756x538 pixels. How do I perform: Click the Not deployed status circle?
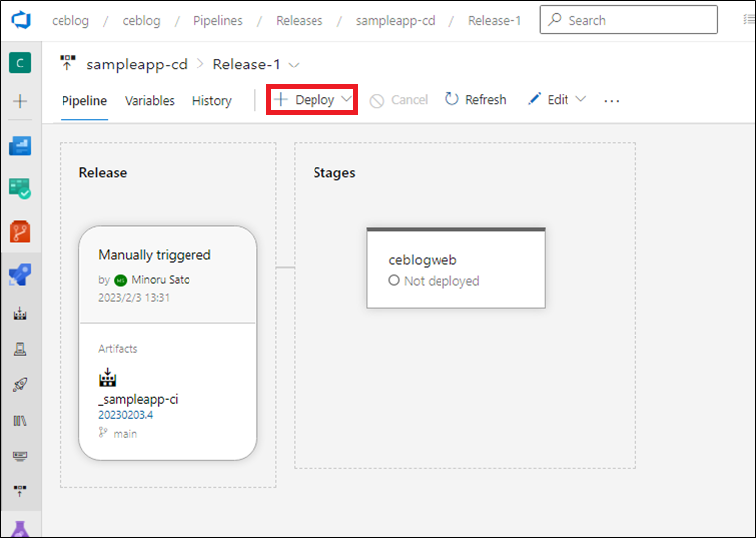pos(394,280)
